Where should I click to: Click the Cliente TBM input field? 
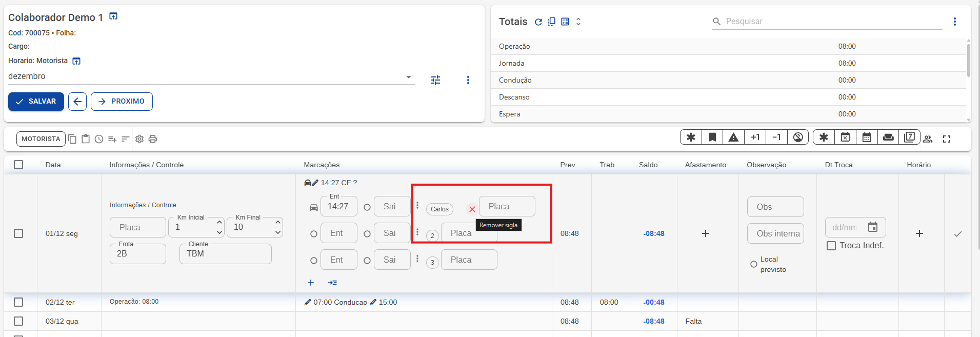[x=225, y=254]
